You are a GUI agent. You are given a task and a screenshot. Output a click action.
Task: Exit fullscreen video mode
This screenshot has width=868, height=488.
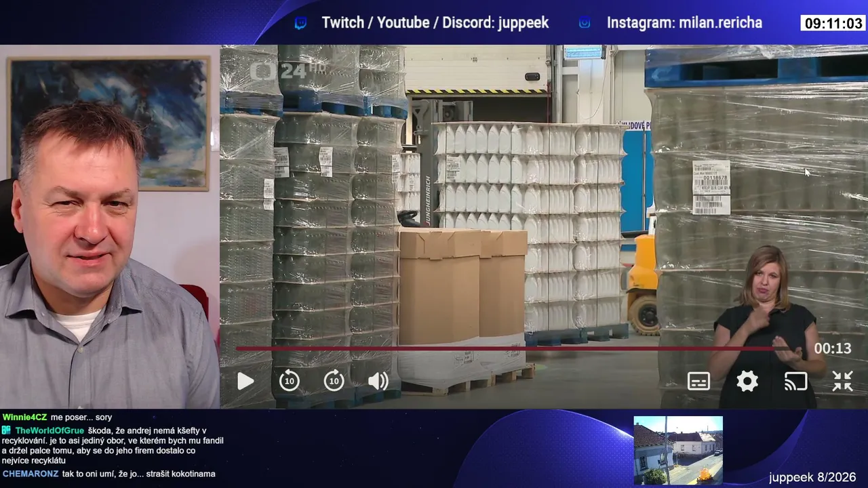tap(842, 381)
